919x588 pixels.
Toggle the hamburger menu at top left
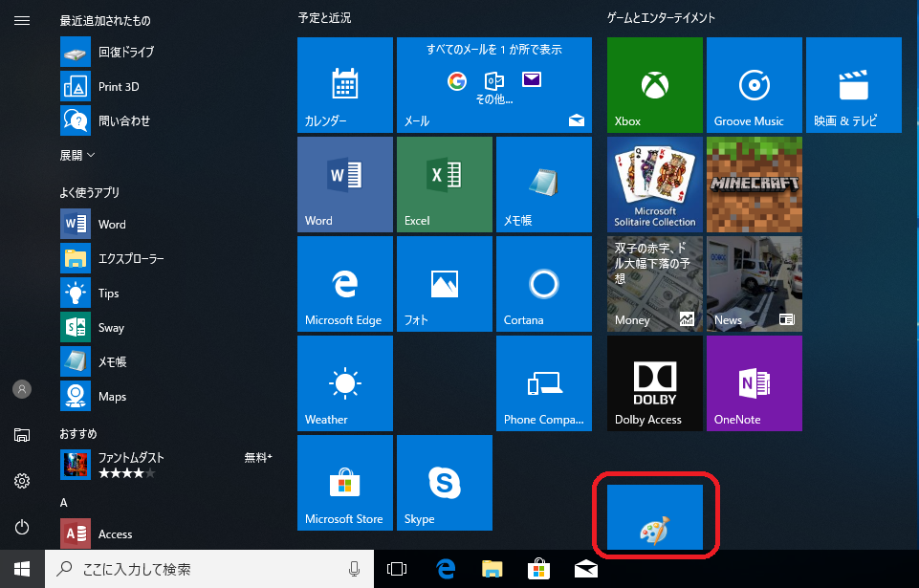coord(22,20)
